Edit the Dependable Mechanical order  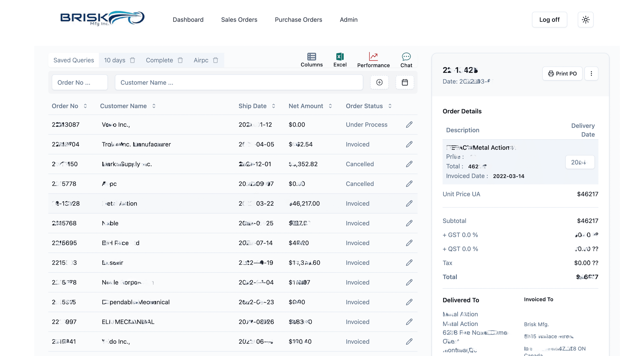click(x=409, y=302)
